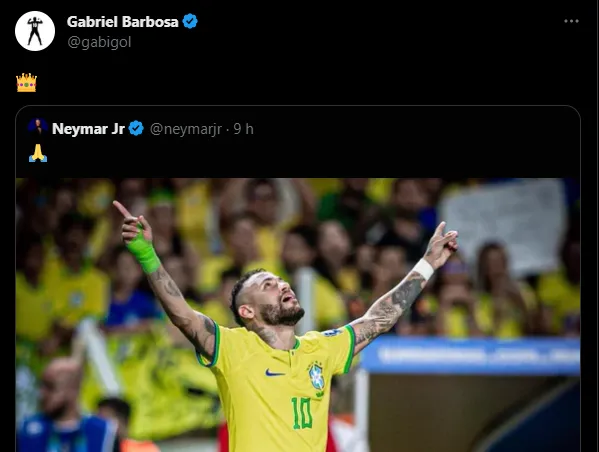Click the green wrist wrap in the photo
Image resolution: width=599 pixels, height=452 pixels.
click(x=143, y=251)
